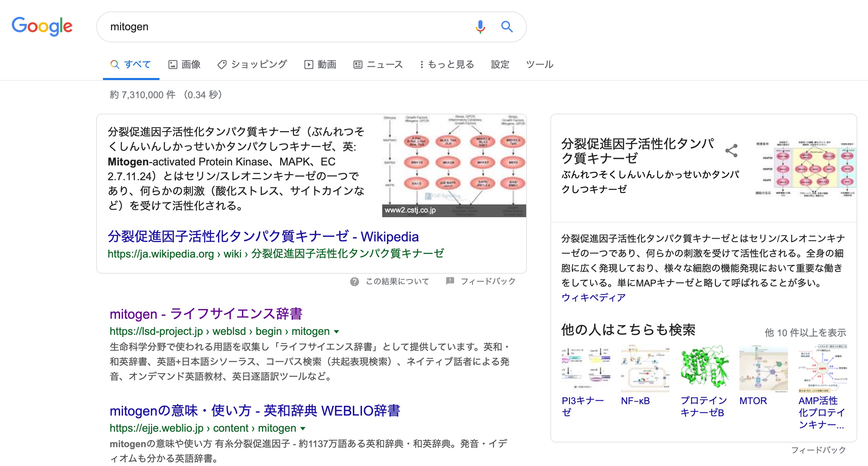Click the feedback flag icon below snippet
Image resolution: width=868 pixels, height=466 pixels.
pos(450,281)
